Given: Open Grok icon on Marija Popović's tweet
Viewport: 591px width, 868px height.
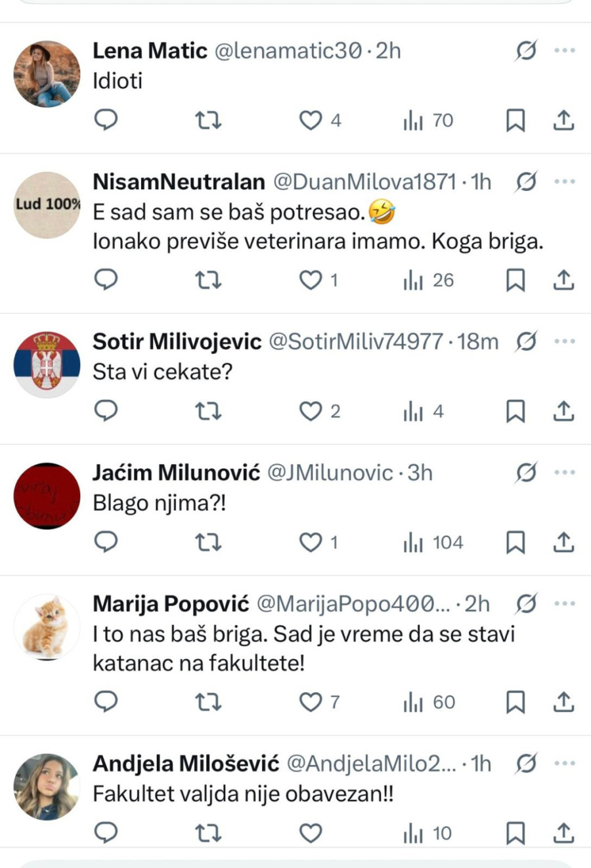Looking at the screenshot, I should [x=526, y=603].
